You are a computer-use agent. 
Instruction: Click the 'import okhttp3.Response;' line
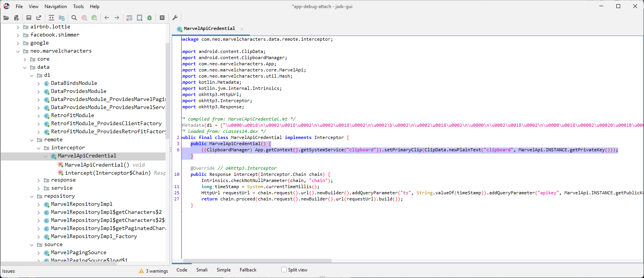click(x=213, y=107)
